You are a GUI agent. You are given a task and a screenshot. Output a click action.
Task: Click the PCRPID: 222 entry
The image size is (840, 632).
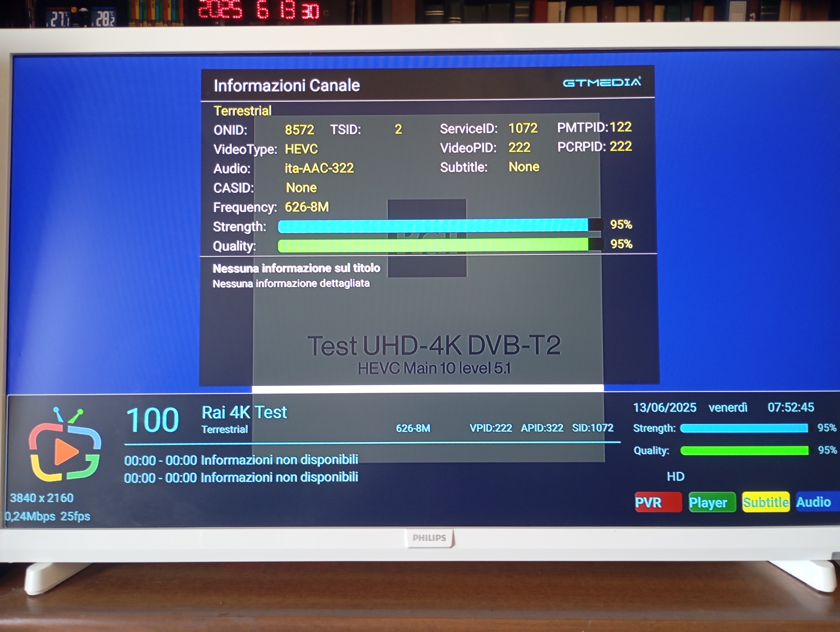[595, 146]
